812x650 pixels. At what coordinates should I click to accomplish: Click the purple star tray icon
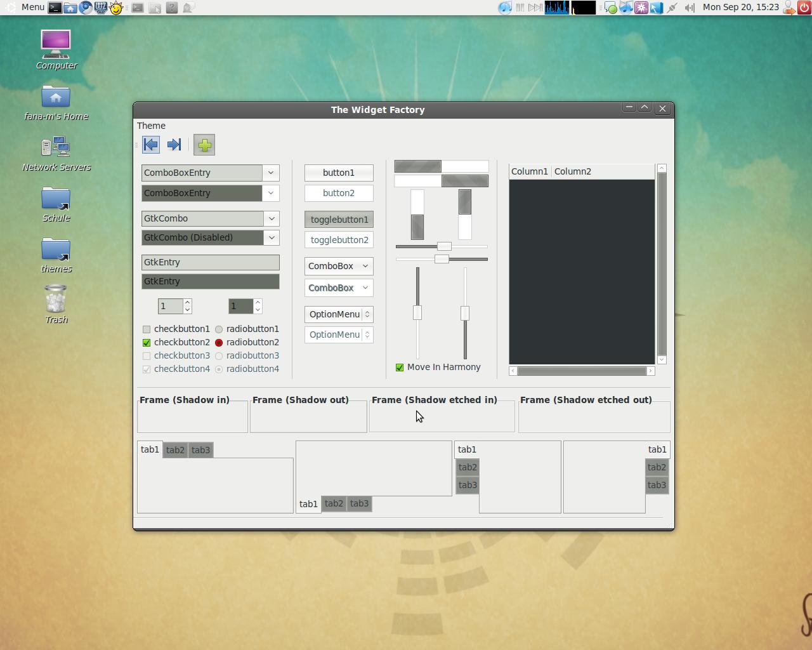[x=641, y=8]
